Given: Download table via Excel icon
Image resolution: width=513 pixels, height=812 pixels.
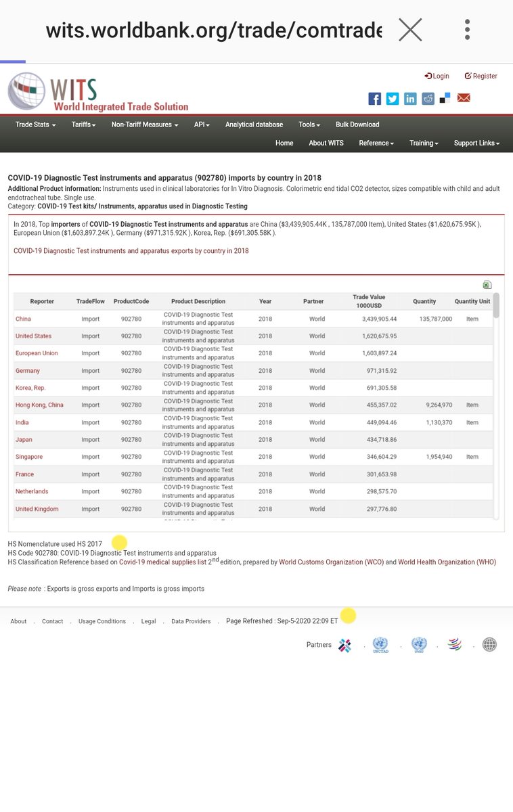Looking at the screenshot, I should click(487, 285).
